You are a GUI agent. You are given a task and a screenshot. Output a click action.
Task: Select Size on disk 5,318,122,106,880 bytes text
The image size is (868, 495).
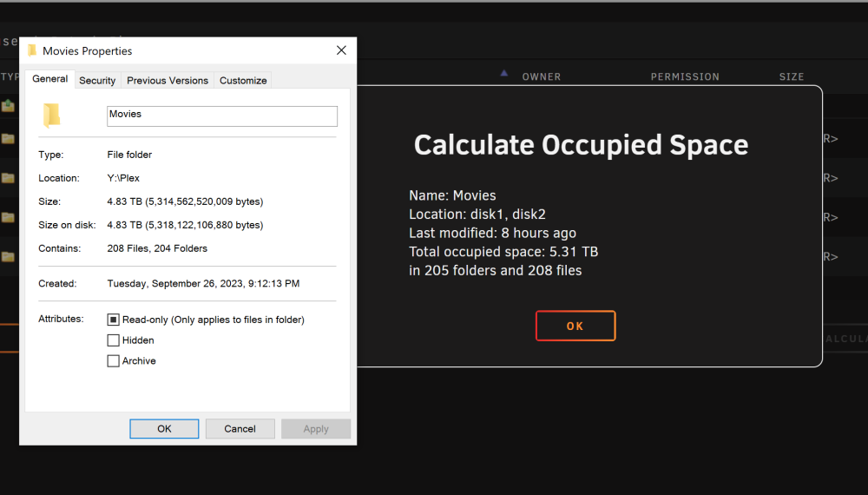click(x=204, y=225)
